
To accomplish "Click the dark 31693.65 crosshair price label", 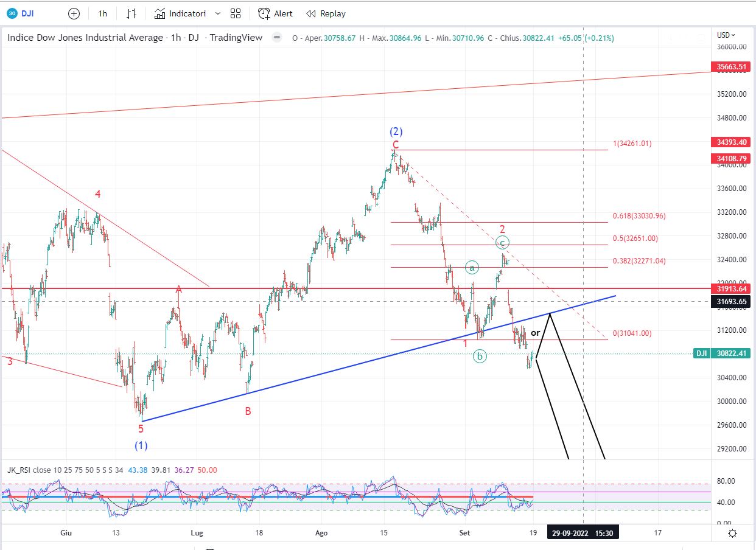I will click(x=730, y=301).
